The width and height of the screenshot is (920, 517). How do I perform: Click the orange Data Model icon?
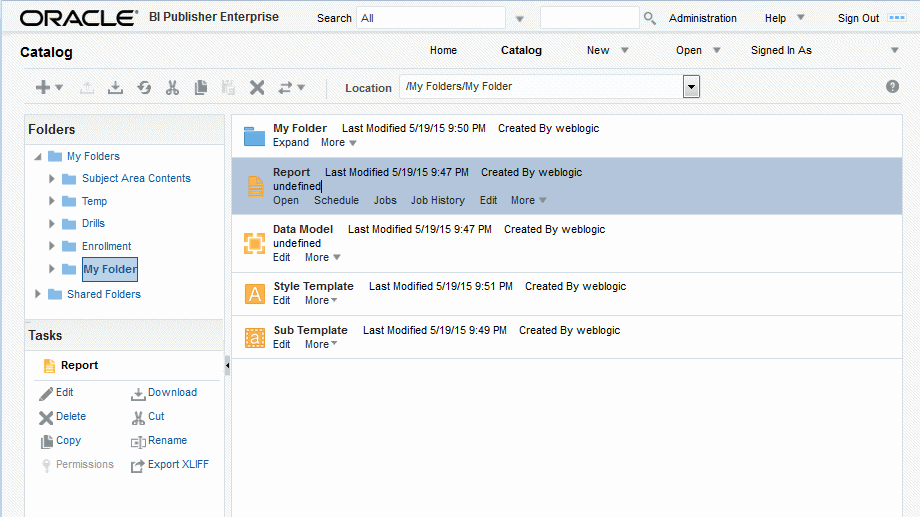[x=255, y=243]
